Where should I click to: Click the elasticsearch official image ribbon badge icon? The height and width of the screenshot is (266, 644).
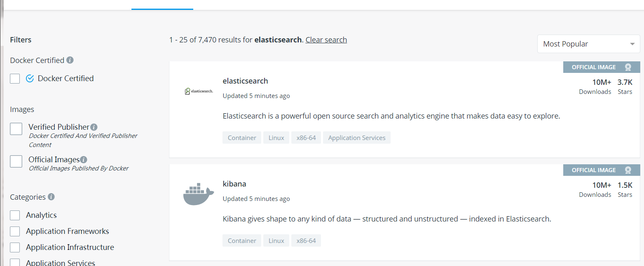(x=628, y=67)
